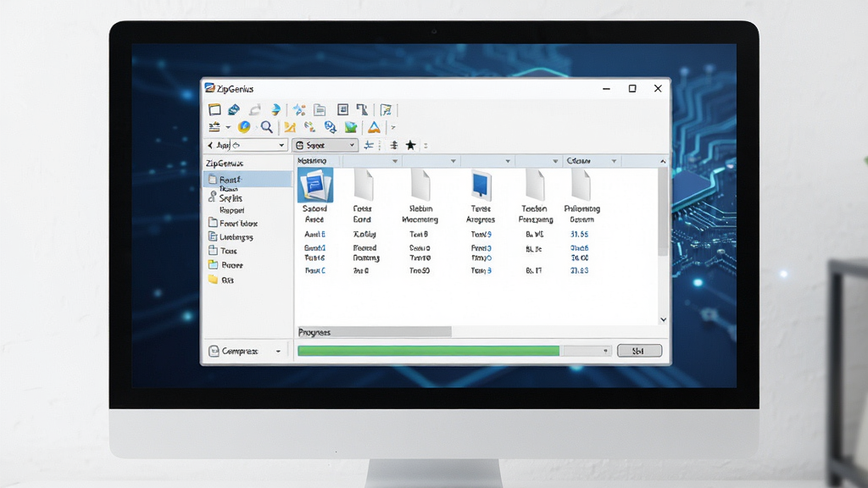Click the green picture icon in toolbar
Screen dimensions: 868x488
(x=351, y=127)
